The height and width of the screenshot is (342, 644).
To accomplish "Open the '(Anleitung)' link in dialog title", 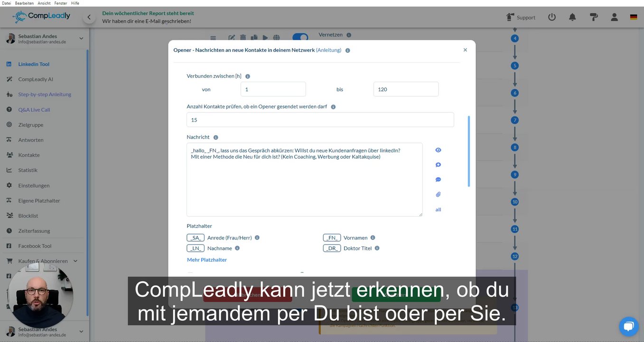I will [328, 50].
